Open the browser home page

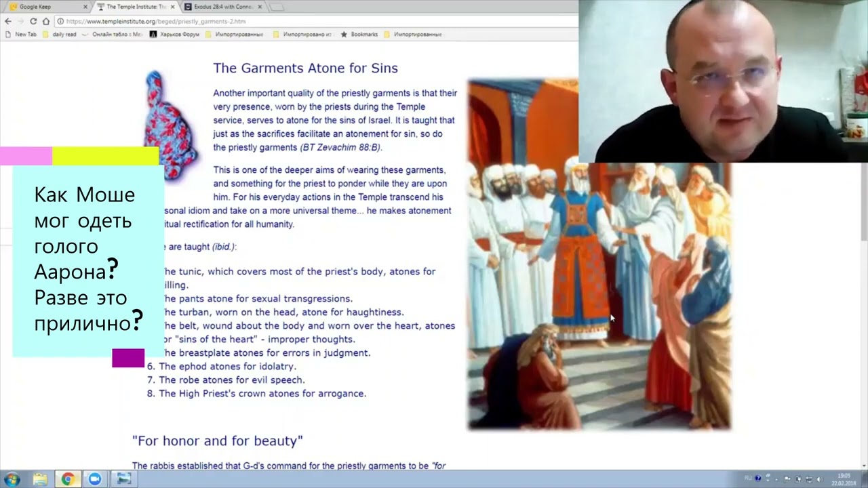(x=45, y=21)
